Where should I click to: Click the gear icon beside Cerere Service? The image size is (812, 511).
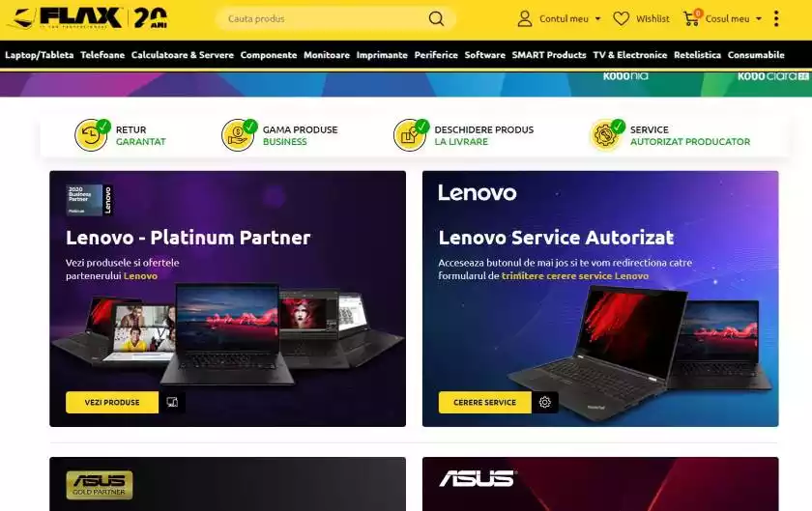click(x=545, y=402)
